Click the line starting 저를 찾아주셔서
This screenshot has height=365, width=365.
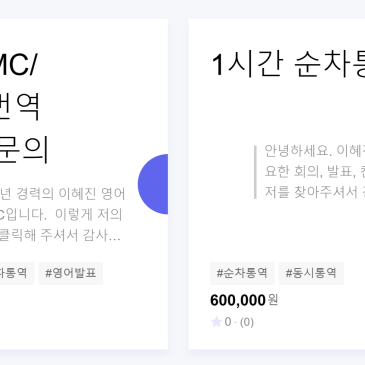click(x=314, y=192)
